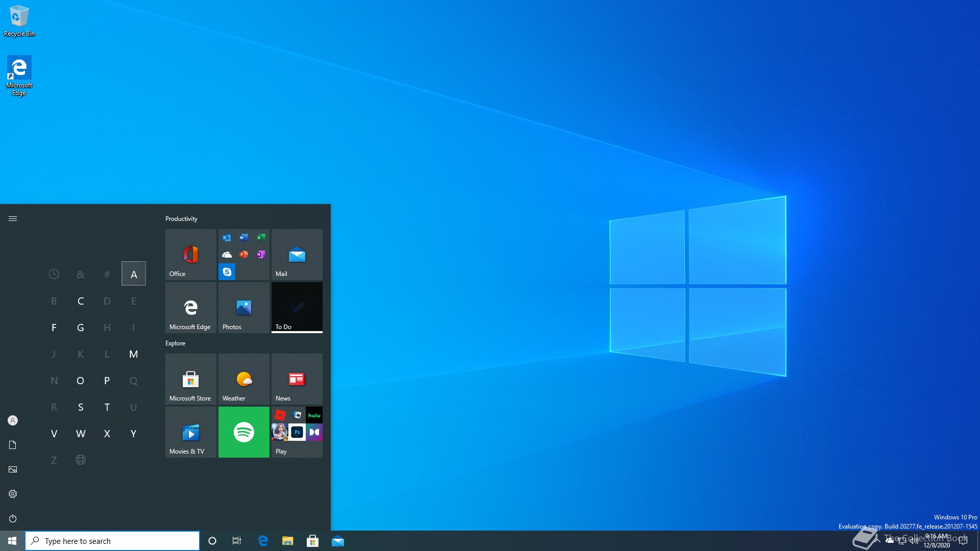The image size is (980, 551).
Task: Open Task View on taskbar
Action: click(x=237, y=541)
